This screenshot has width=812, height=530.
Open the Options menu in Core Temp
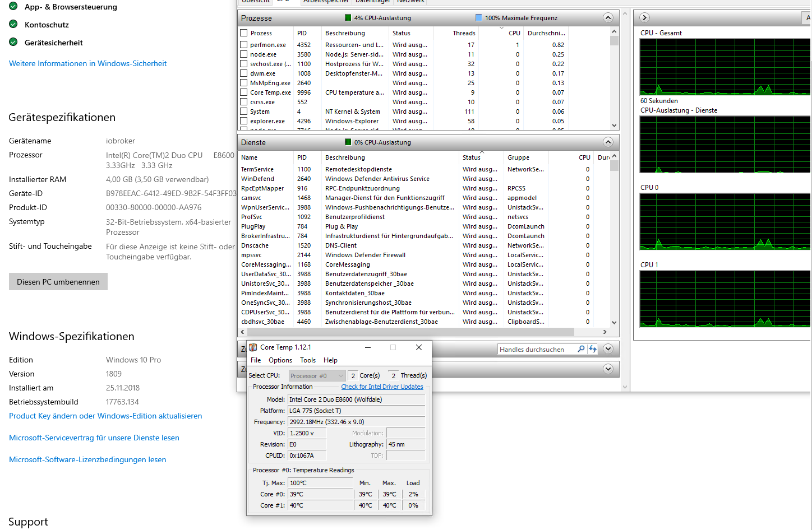(x=280, y=360)
